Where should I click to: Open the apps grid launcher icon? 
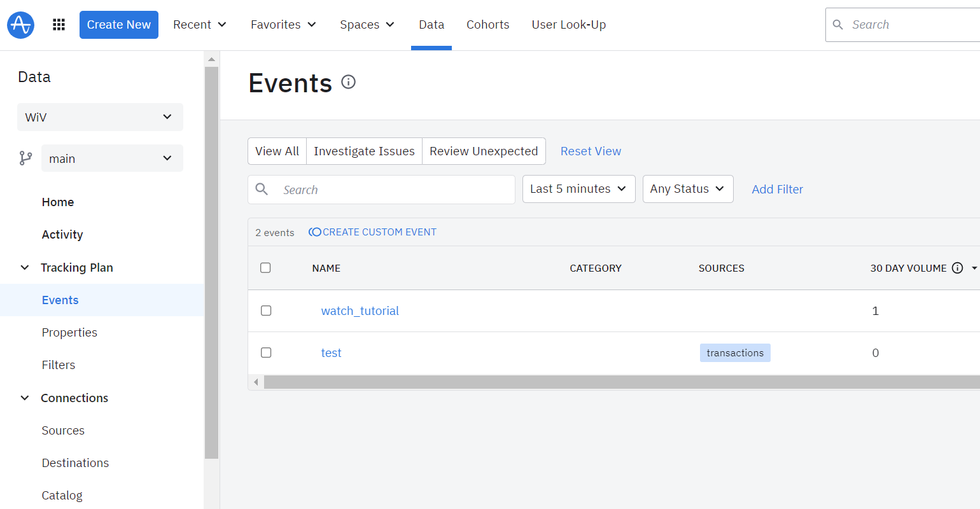point(59,25)
